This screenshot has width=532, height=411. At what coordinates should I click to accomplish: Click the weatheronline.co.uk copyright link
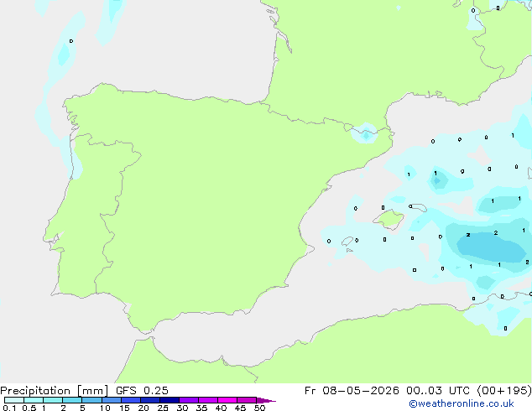tap(462, 403)
